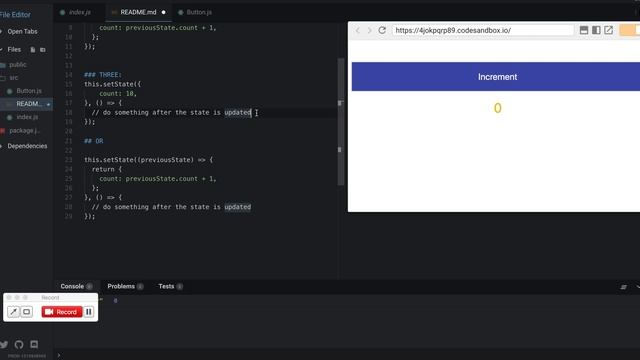Clear the console output icon
The height and width of the screenshot is (360, 640).
(623, 287)
